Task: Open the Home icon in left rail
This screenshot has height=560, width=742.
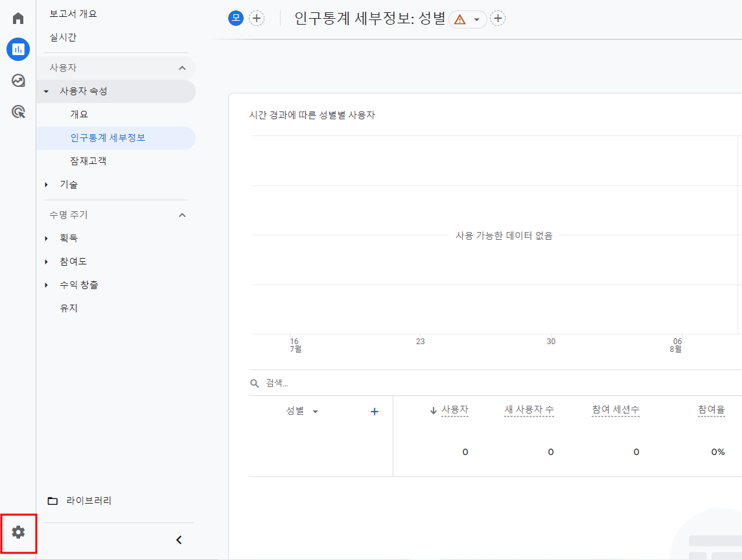Action: tap(18, 18)
